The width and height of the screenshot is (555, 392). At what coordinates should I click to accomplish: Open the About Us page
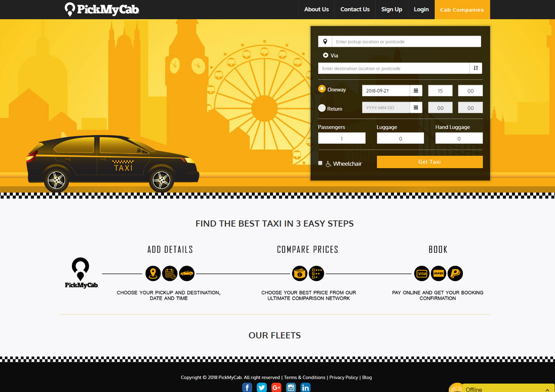[316, 9]
